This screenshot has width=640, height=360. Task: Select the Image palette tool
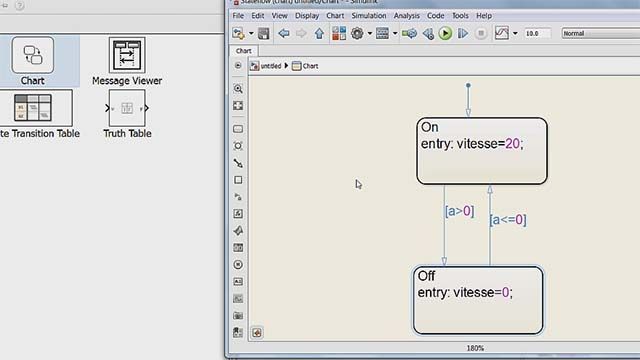pos(238,299)
